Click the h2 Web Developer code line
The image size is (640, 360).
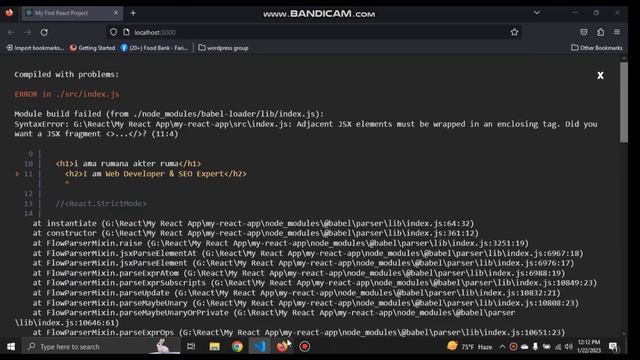[x=156, y=173]
